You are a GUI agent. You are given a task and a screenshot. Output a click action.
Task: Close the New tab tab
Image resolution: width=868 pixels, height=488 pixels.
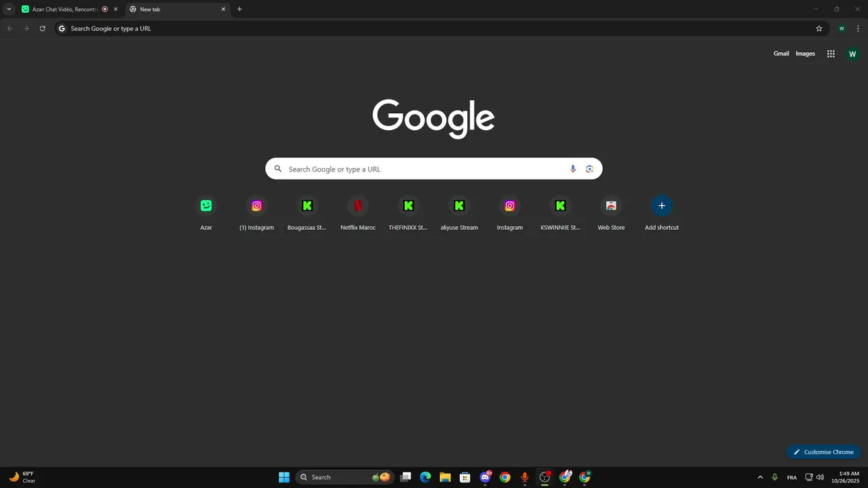tap(223, 9)
